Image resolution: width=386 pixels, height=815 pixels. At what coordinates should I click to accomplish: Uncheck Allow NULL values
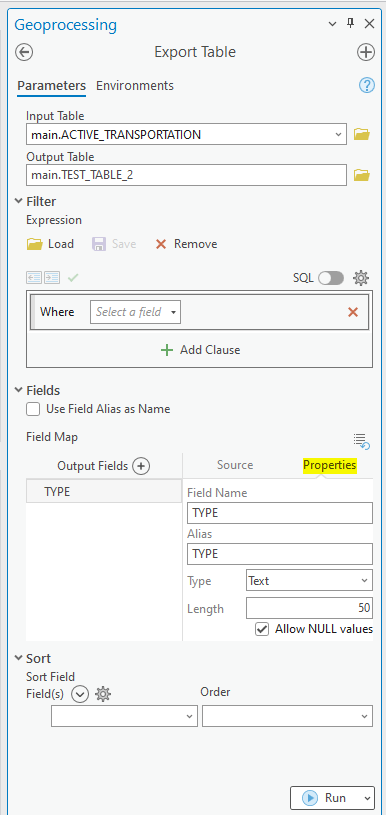(262, 629)
